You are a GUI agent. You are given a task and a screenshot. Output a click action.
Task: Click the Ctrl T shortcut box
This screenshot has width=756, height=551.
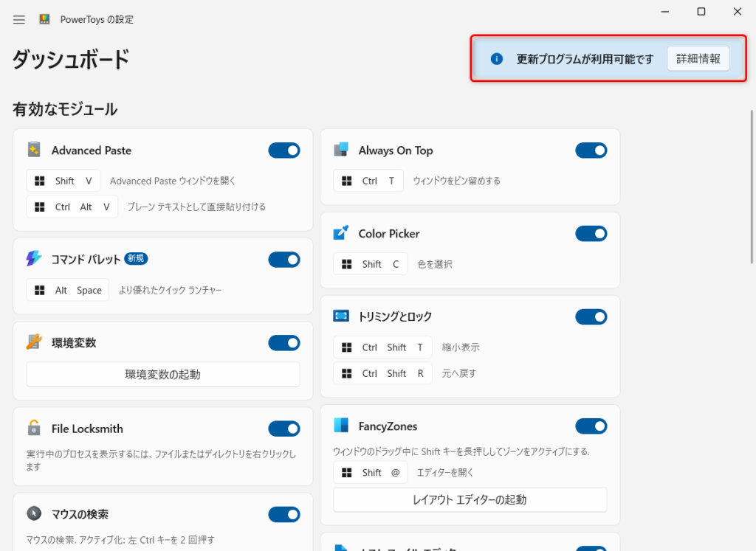tap(368, 181)
